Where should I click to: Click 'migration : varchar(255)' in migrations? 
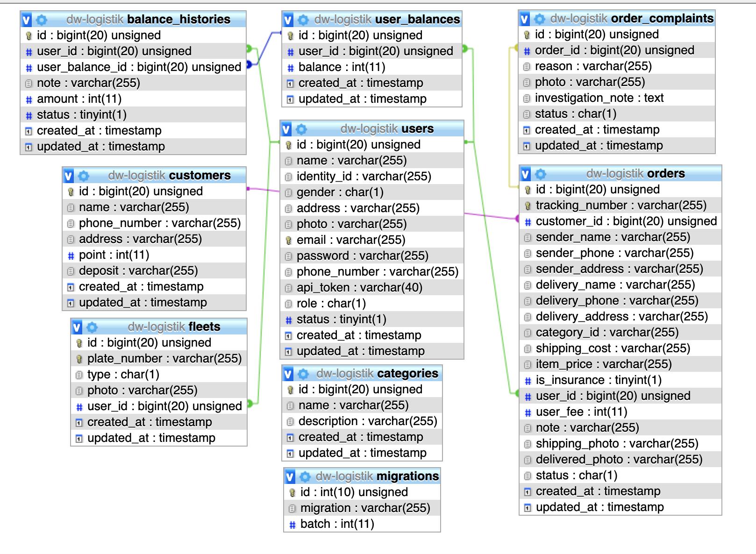365,508
